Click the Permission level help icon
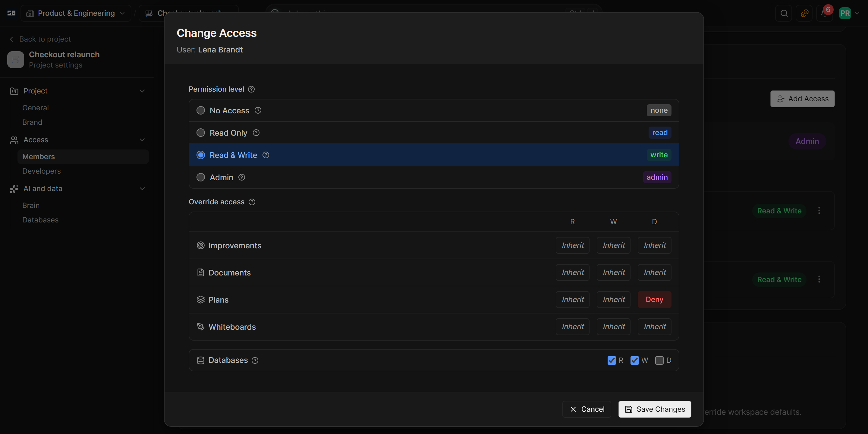Image resolution: width=868 pixels, height=434 pixels. pos(251,89)
